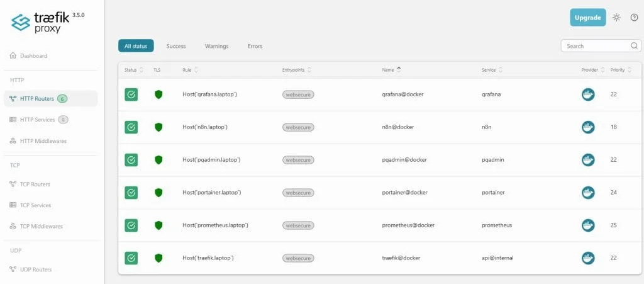Filter routers by Success status
This screenshot has width=644, height=284.
176,46
